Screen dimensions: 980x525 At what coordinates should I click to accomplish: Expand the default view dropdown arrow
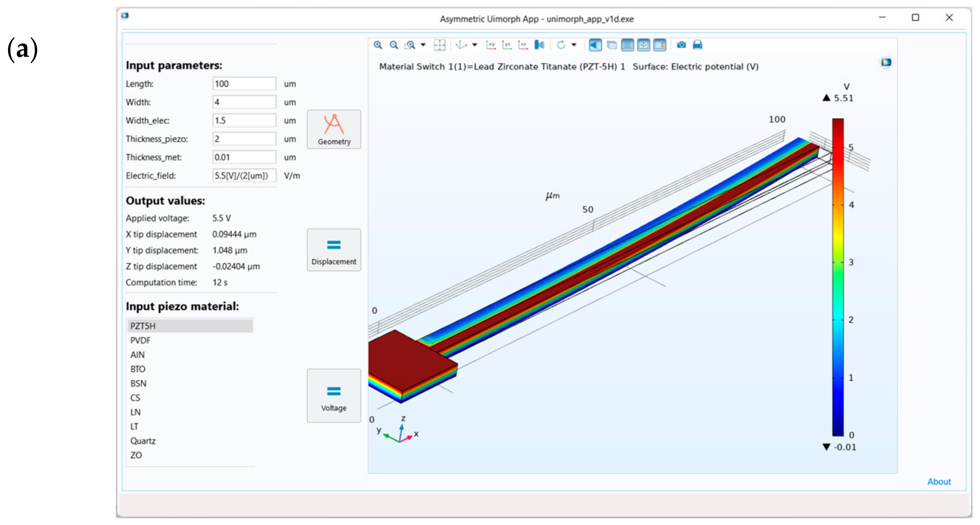(475, 45)
